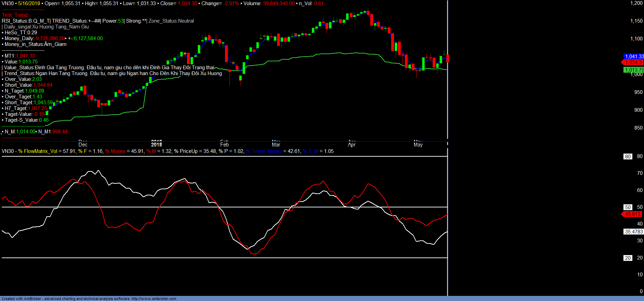Open the amibroker.com link in footer
Image resolution: width=644 pixels, height=301 pixels.
click(x=153, y=299)
